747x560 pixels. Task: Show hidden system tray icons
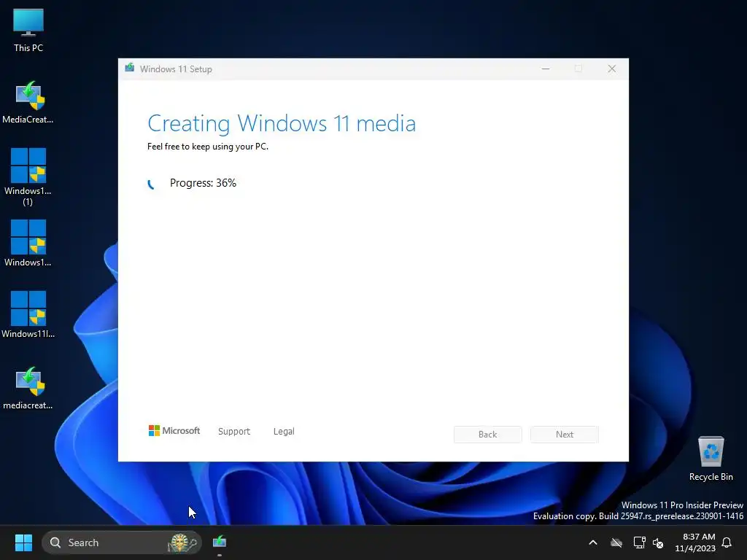pos(593,542)
